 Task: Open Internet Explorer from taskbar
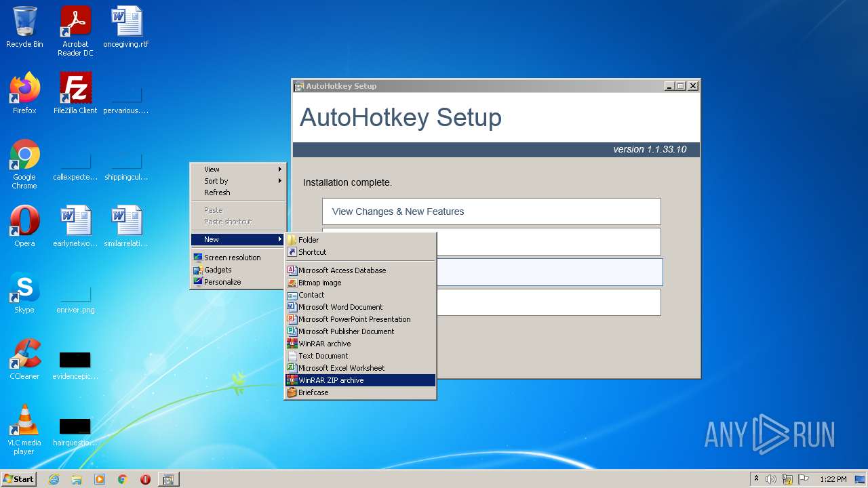[54, 479]
